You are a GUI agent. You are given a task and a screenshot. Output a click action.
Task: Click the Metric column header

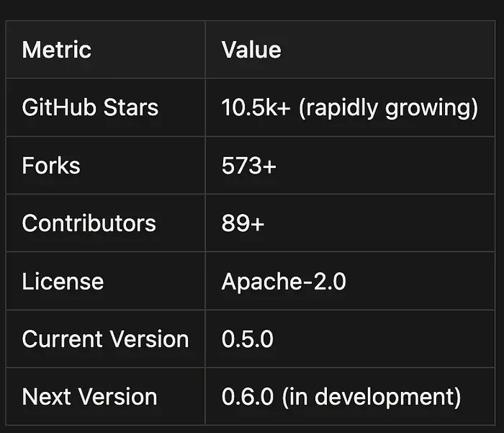pos(57,50)
